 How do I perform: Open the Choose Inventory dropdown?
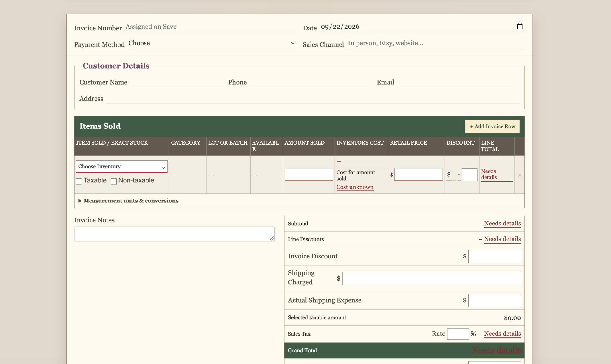tap(122, 166)
